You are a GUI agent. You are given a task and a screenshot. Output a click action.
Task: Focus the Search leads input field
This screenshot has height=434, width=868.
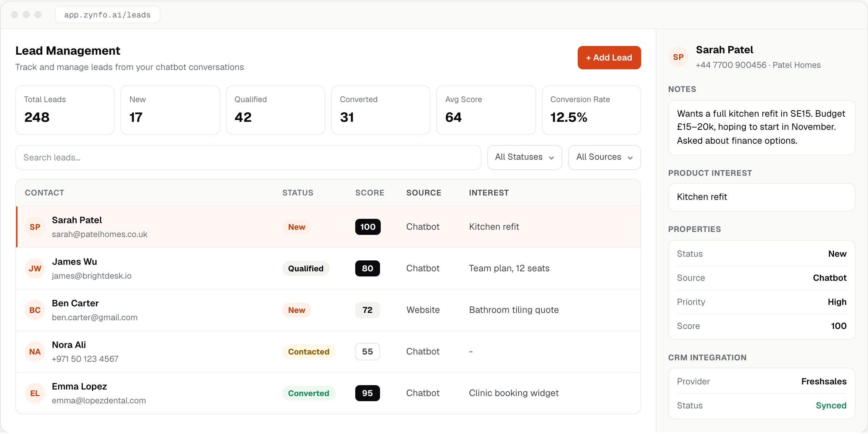248,158
